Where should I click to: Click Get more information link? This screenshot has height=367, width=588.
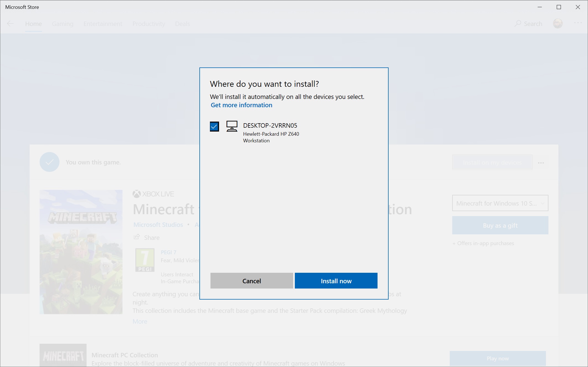241,105
